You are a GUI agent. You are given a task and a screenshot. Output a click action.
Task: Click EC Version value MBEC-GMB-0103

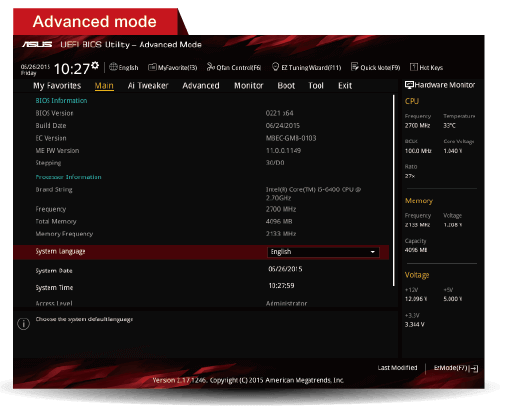pos(291,138)
